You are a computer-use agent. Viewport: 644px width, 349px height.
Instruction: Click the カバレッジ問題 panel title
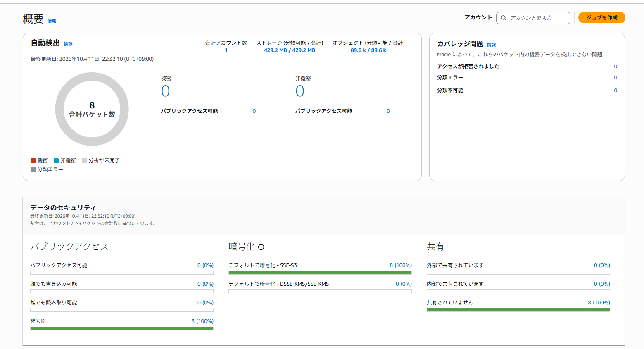point(460,44)
